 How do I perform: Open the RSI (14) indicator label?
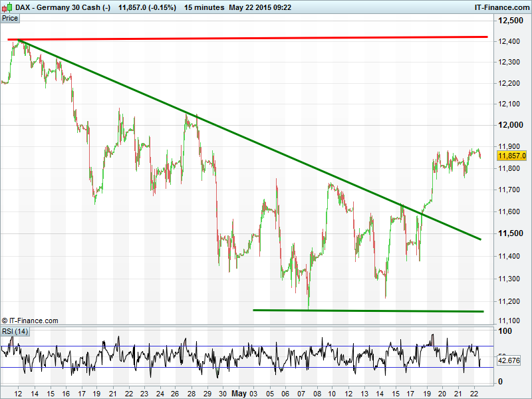point(15,331)
